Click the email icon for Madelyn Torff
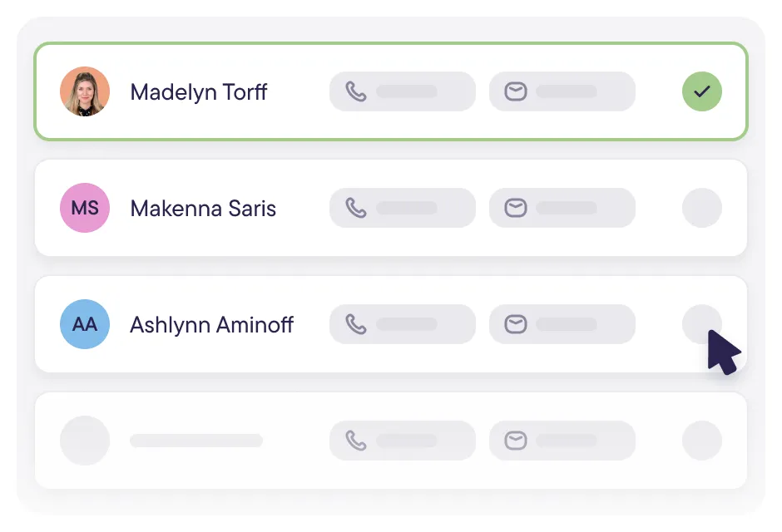Image resolution: width=782 pixels, height=532 pixels. [516, 91]
